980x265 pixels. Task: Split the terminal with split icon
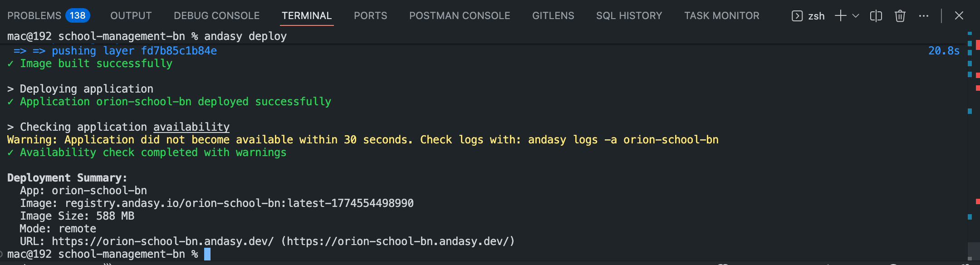pyautogui.click(x=876, y=16)
